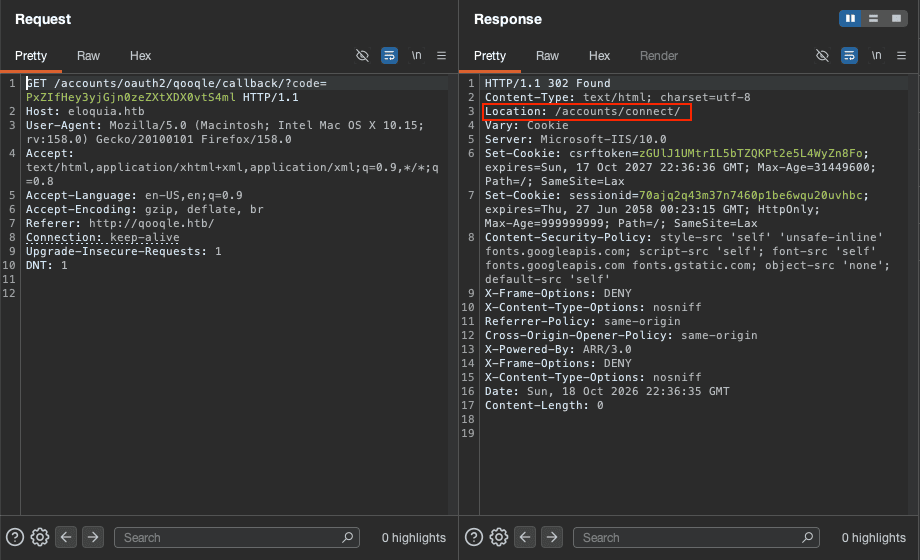
Task: Click the 'Content-Type: text/html' header
Action: 617,97
